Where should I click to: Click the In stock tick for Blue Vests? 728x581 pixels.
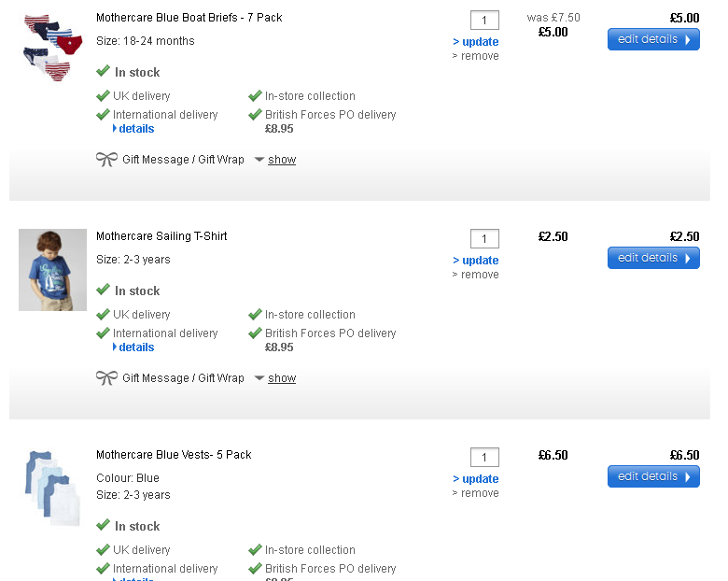click(x=104, y=526)
